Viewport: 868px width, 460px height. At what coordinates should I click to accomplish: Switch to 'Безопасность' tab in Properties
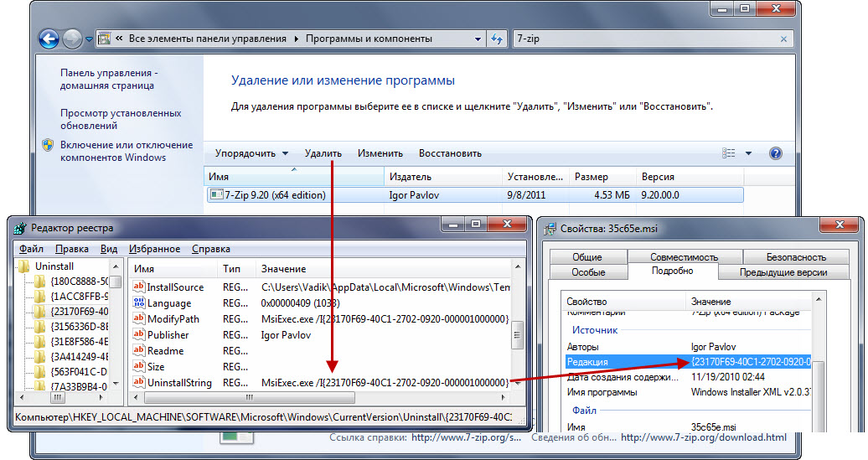coord(796,257)
